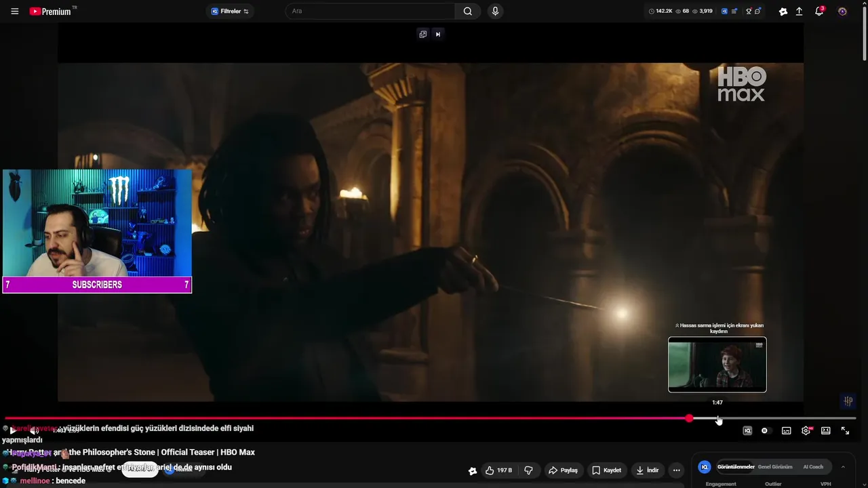
Task: Open the Filtreler dropdown
Action: click(x=230, y=12)
